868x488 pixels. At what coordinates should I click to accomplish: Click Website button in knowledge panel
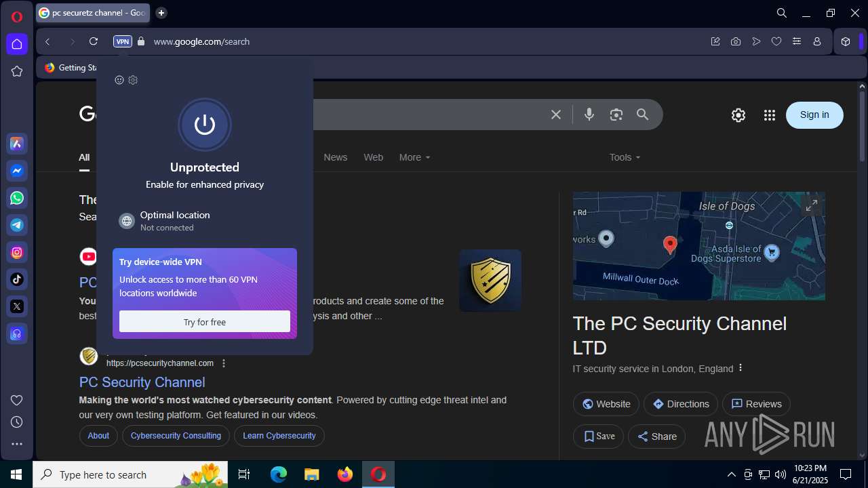click(606, 404)
